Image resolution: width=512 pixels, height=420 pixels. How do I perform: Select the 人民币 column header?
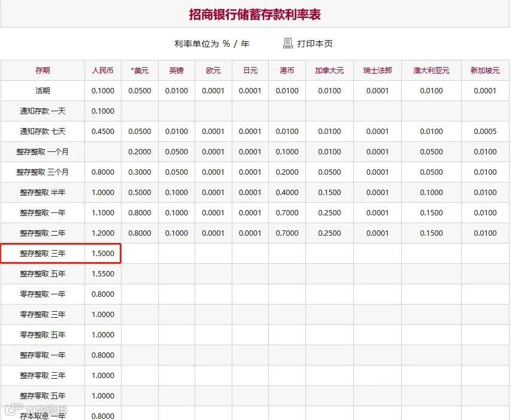coord(103,71)
